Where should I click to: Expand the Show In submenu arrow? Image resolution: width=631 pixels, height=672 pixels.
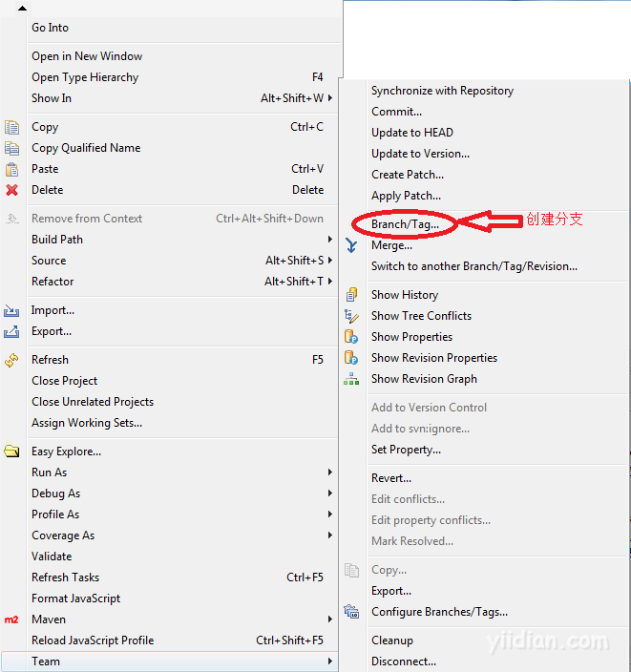tap(330, 98)
